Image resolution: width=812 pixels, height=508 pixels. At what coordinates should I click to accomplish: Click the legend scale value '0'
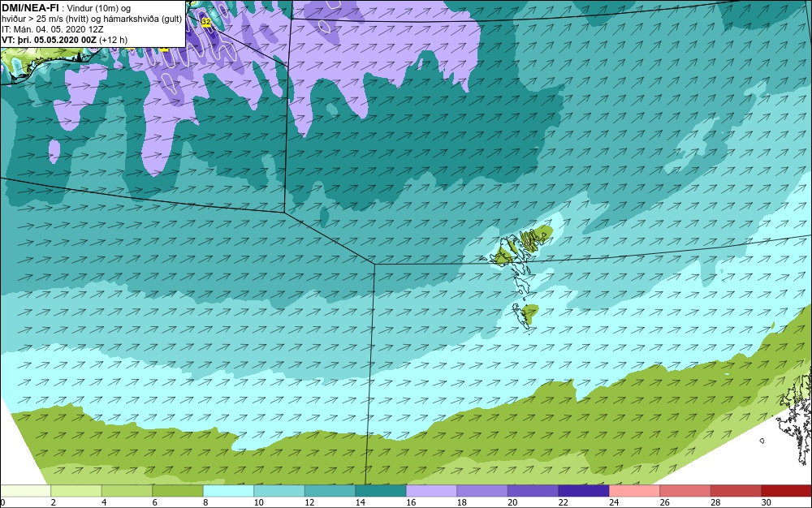pyautogui.click(x=2, y=502)
